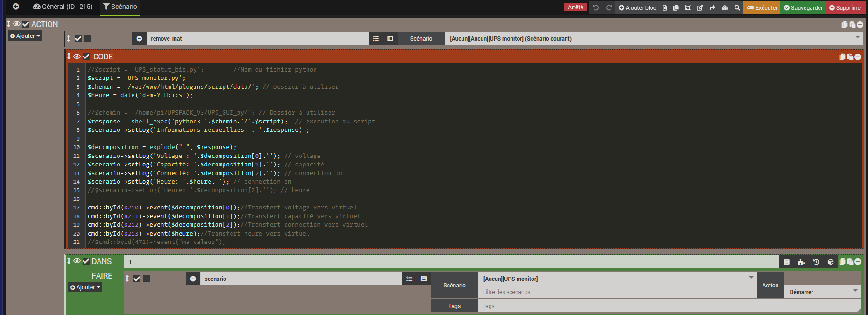Uncheck the DANS block enabled checkbox

pyautogui.click(x=86, y=261)
